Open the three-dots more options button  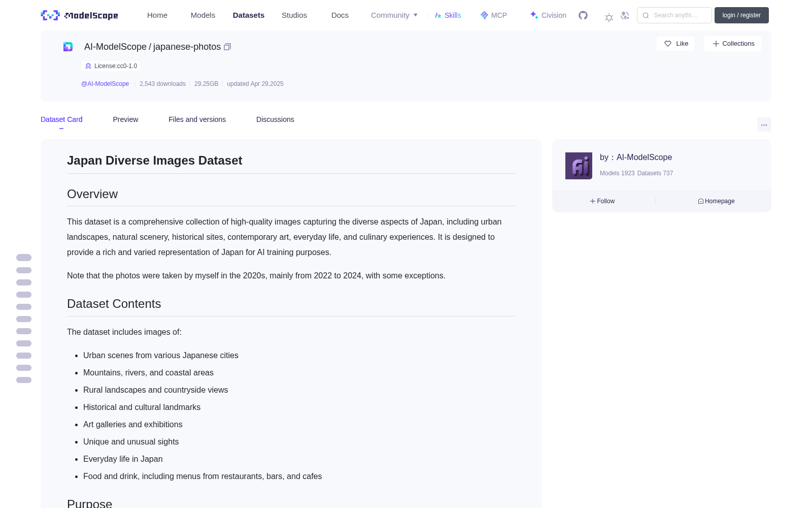(x=764, y=124)
